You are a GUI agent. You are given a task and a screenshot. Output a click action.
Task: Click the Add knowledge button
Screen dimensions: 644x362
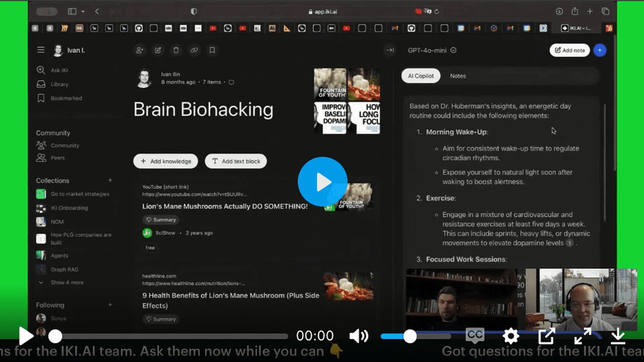click(166, 161)
